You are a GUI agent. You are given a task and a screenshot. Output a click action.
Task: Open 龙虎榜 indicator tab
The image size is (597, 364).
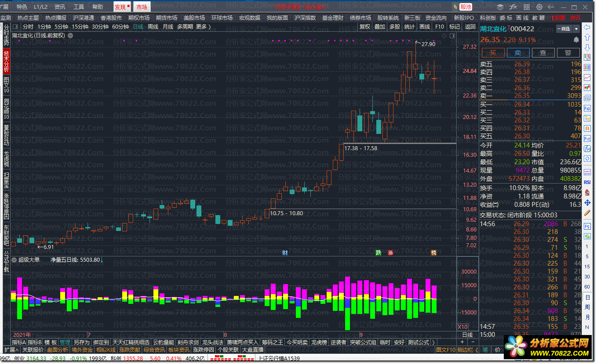point(319,342)
